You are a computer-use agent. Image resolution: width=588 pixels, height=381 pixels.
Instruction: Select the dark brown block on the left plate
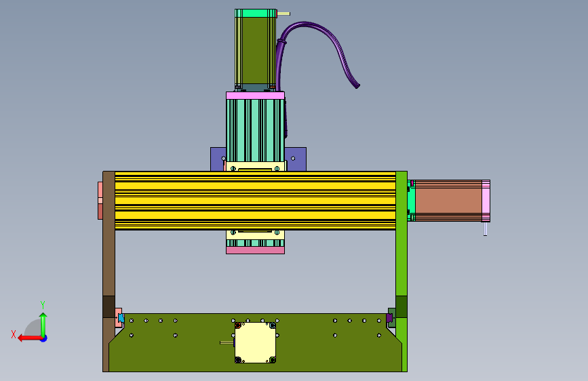109,306
